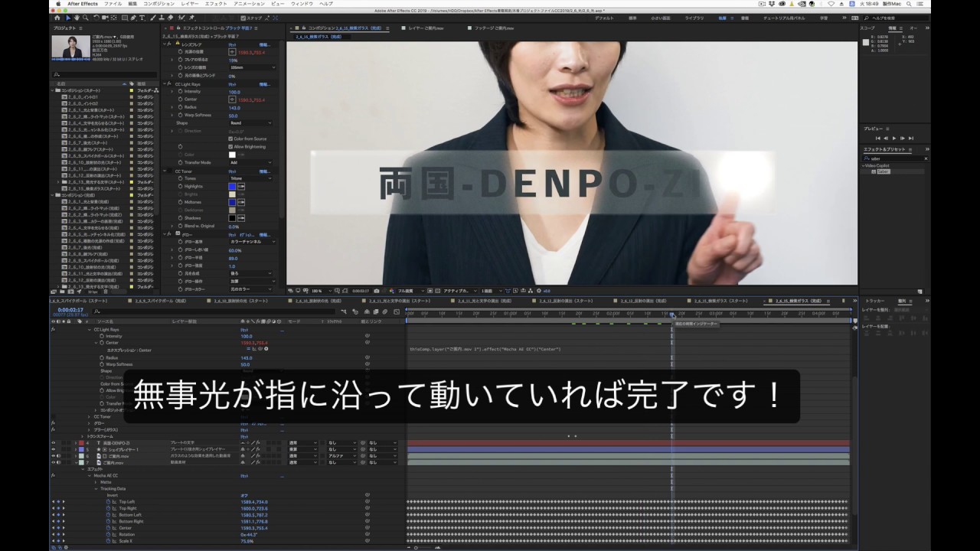Jump to last frame in プレビュー panel

click(x=911, y=139)
